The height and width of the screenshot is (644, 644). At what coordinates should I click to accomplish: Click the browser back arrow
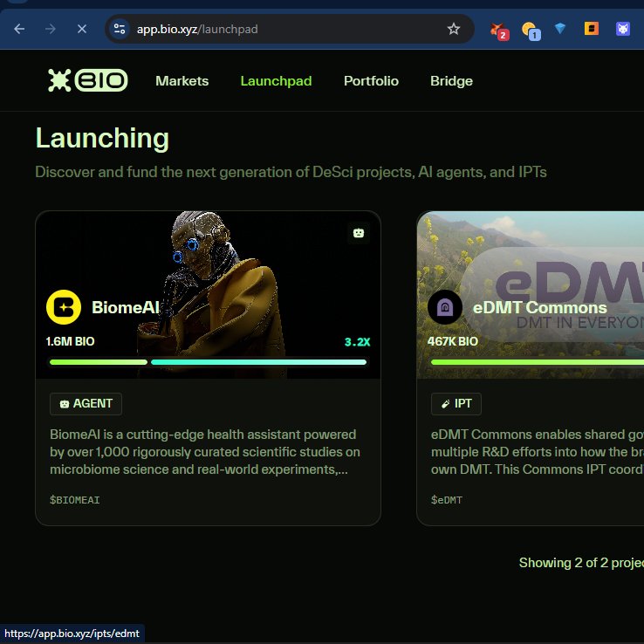click(19, 29)
